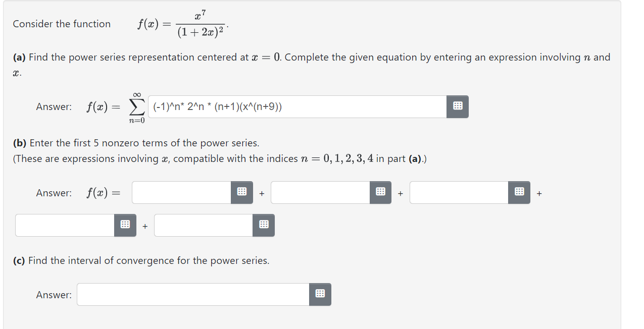This screenshot has width=644, height=329.
Task: Open the equation editor keypad for part (a)
Action: tap(457, 106)
